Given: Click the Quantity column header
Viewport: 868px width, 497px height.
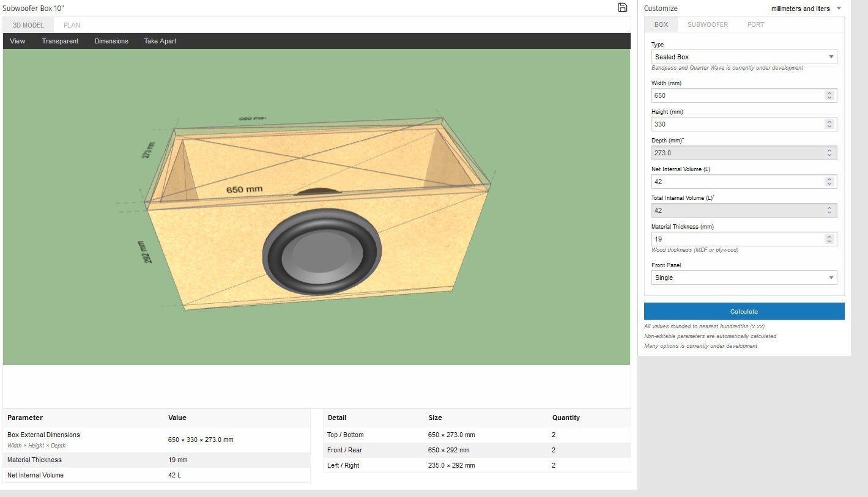Looking at the screenshot, I should [566, 418].
